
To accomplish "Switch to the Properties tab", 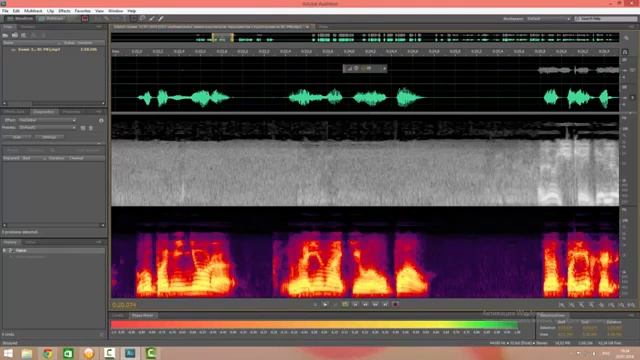I will pyautogui.click(x=71, y=112).
